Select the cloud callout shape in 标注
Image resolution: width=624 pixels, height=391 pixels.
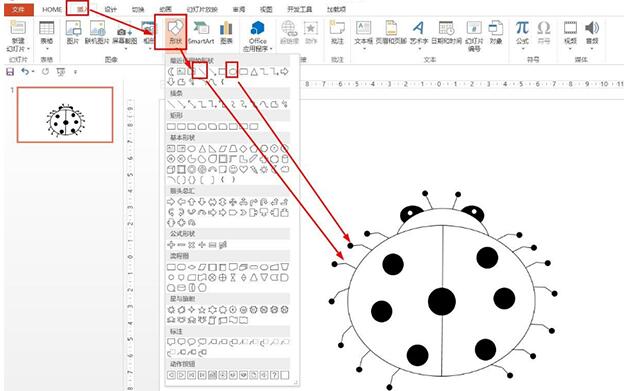click(x=202, y=342)
